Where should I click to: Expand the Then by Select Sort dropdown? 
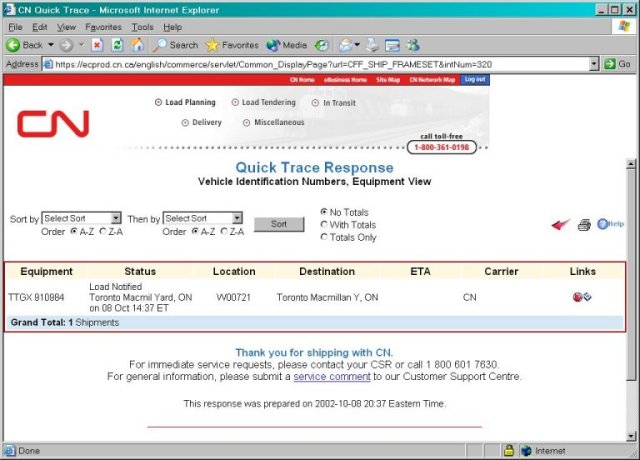tap(237, 218)
